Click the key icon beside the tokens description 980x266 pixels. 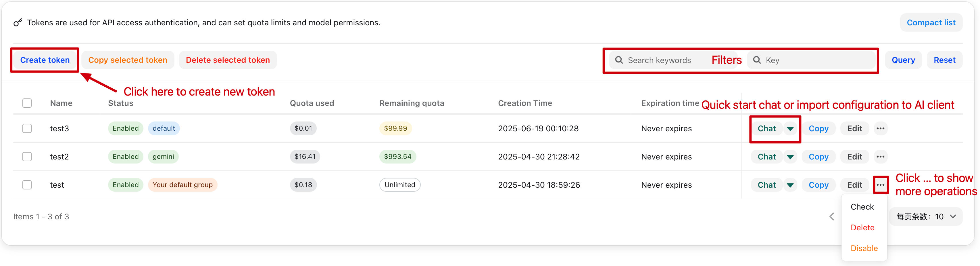(x=18, y=22)
